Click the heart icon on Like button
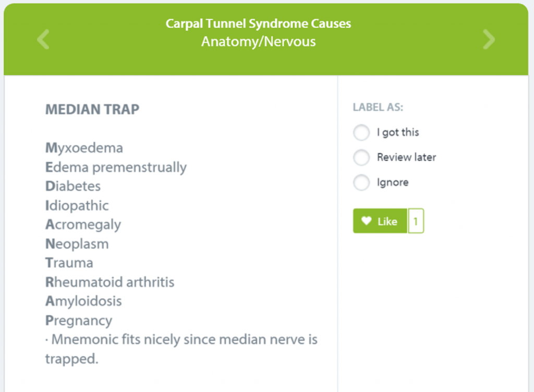This screenshot has height=392, width=534. 367,221
